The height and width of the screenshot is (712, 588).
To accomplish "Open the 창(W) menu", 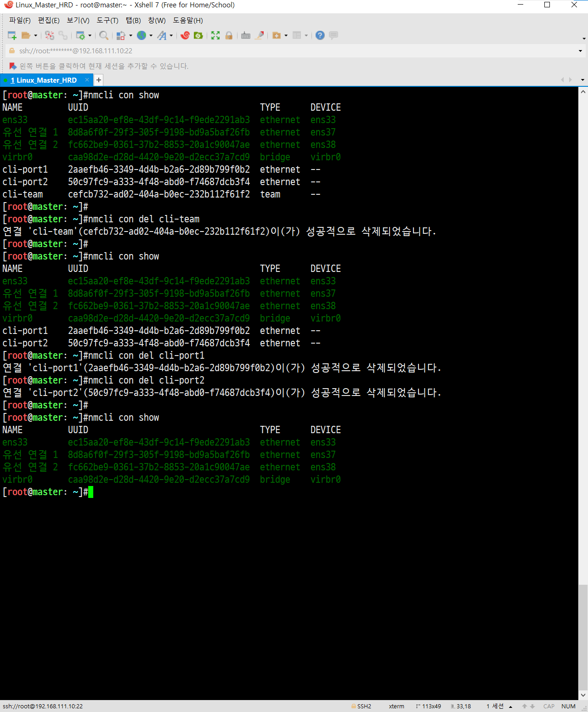I will tap(157, 20).
